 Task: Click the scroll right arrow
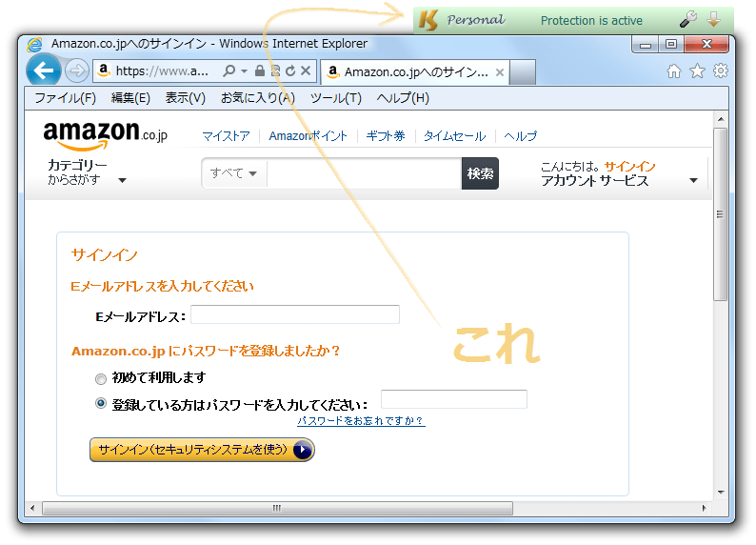pos(704,508)
